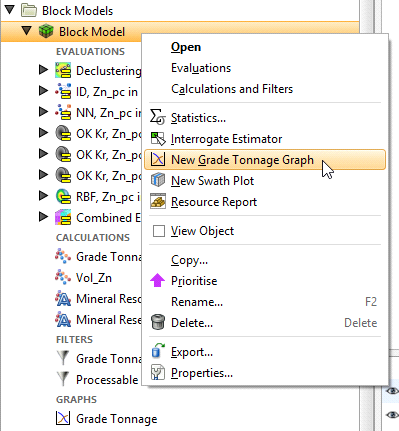399x431 pixels.
Task: Click the green Block Model cube icon
Action: click(46, 31)
